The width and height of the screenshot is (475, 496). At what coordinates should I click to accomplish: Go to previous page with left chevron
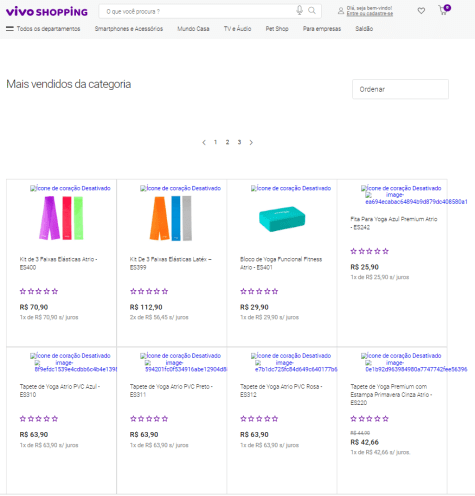point(204,142)
